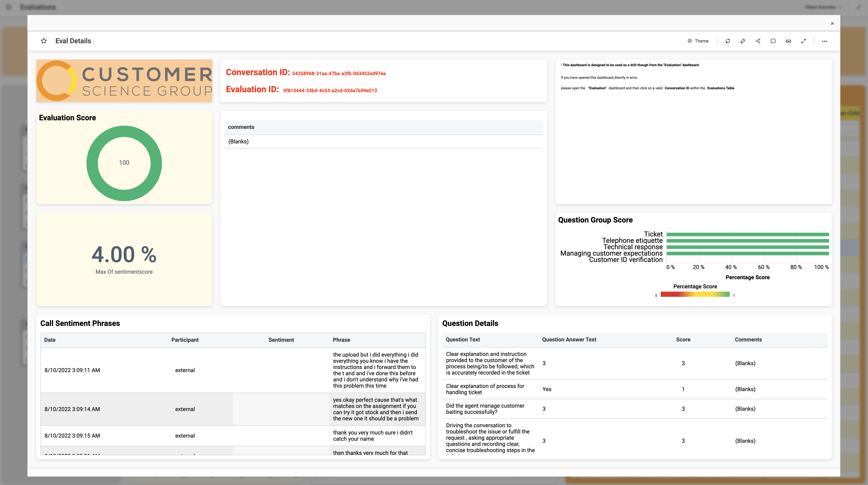Image resolution: width=868 pixels, height=485 pixels.
Task: Click the comments column header
Action: point(241,127)
